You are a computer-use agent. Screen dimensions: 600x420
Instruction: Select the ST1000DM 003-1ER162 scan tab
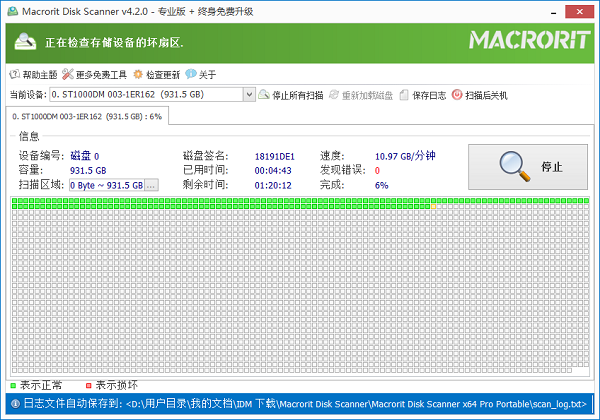pyautogui.click(x=86, y=116)
